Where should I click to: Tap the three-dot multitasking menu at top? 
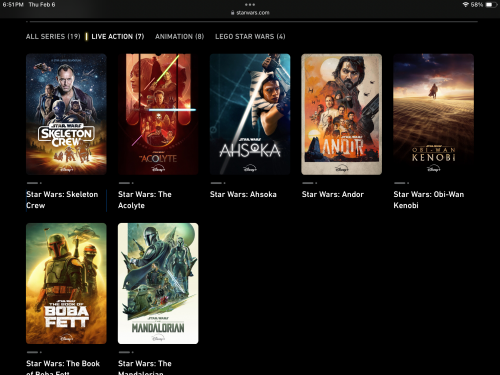[250, 5]
